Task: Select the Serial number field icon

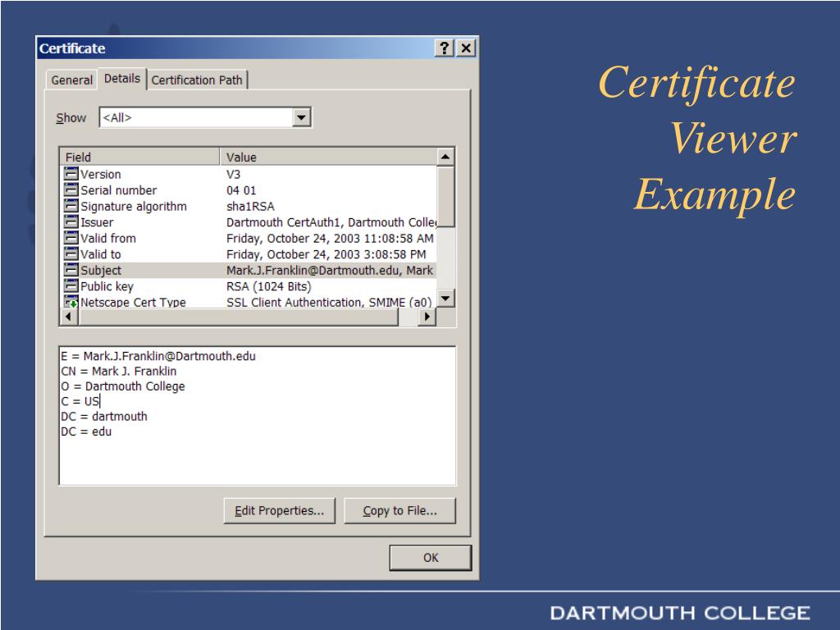Action: [x=71, y=189]
